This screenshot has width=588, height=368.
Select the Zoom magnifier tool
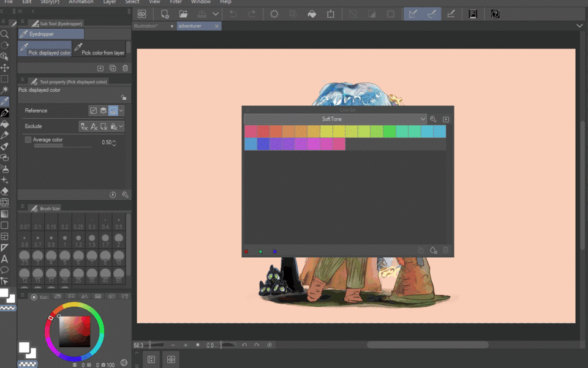click(x=4, y=34)
